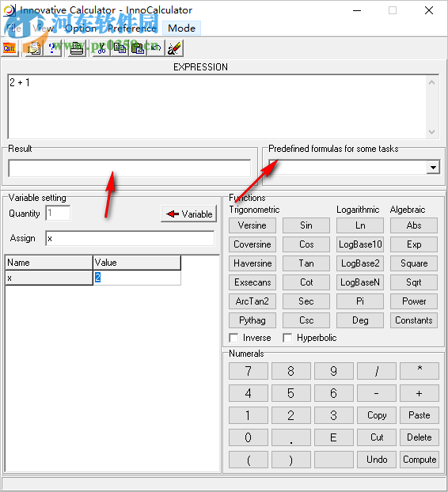This screenshot has height=492, width=448.
Task: Focus the Assign input field
Action: [x=130, y=238]
